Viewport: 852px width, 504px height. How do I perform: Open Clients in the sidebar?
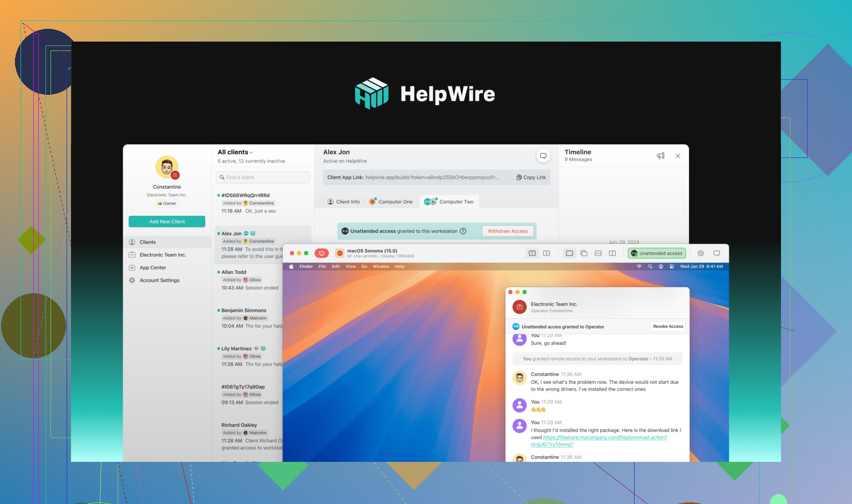pos(168,242)
